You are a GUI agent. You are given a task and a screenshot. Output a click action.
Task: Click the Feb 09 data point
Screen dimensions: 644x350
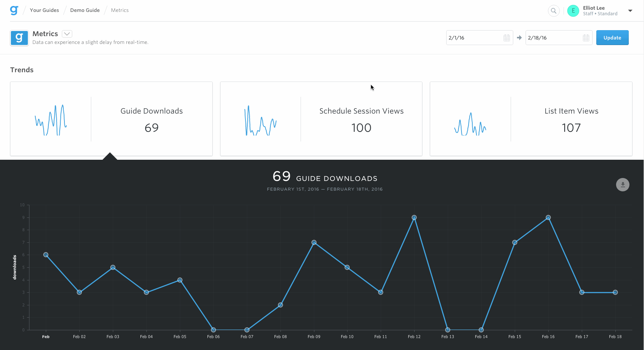point(314,242)
